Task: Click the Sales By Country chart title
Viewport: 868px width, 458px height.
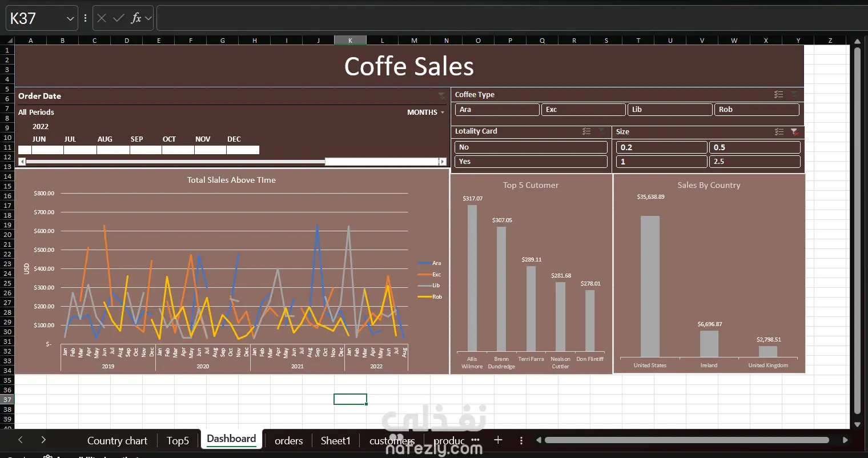Action: click(709, 185)
